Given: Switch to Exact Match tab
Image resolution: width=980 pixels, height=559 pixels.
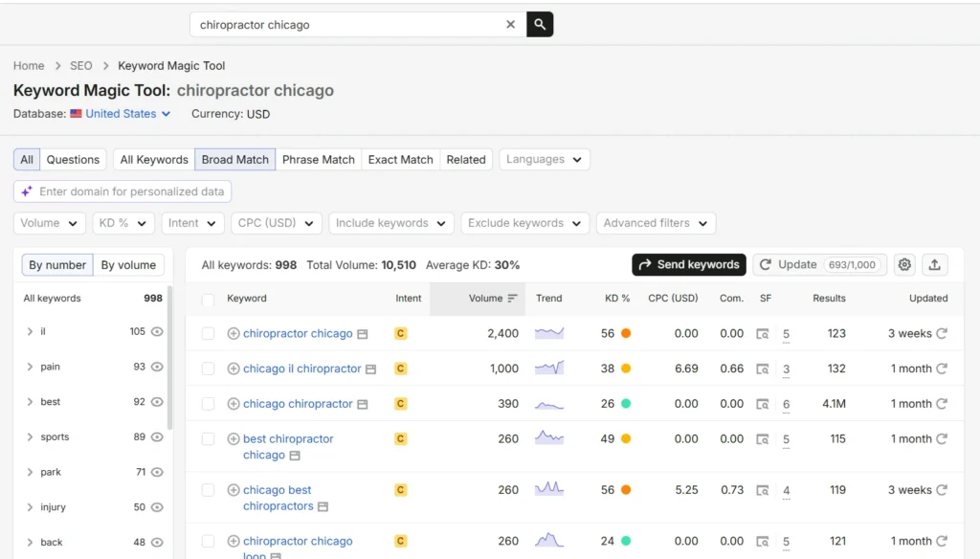Looking at the screenshot, I should pos(401,160).
